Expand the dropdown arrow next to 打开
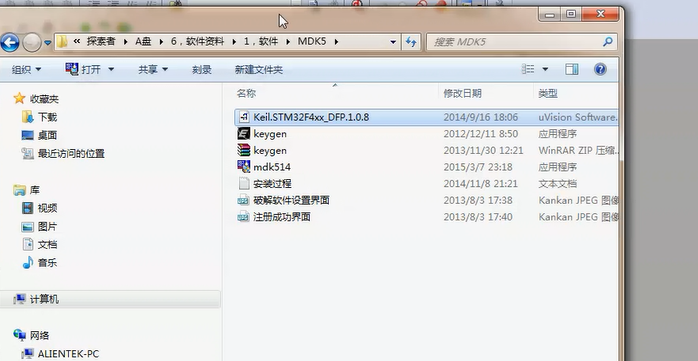The height and width of the screenshot is (361, 698). point(111,69)
